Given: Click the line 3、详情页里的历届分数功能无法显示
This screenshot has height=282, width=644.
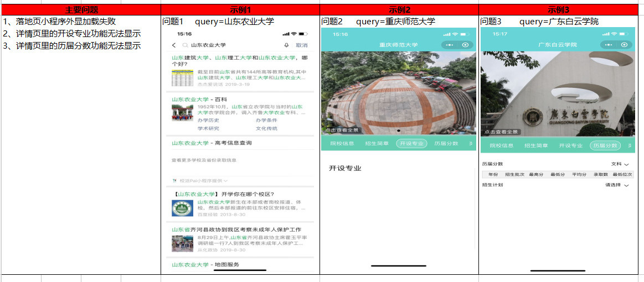Looking at the screenshot, I should [72, 46].
